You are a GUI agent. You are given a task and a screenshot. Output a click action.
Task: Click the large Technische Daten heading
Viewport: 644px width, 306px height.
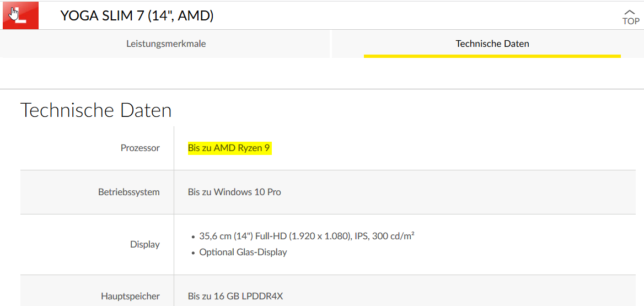96,110
